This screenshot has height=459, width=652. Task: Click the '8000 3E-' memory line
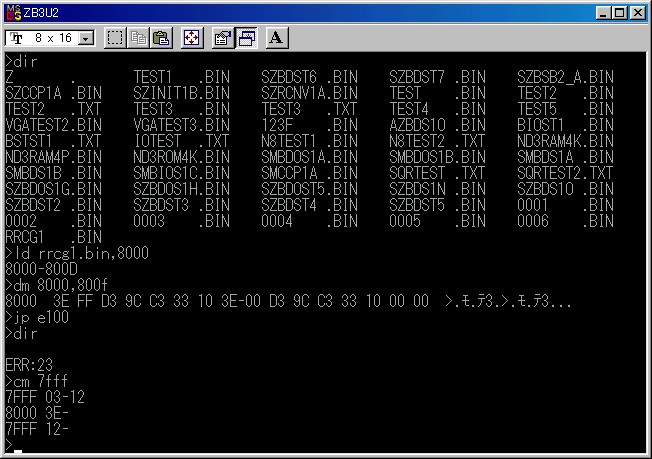[x=37, y=413]
